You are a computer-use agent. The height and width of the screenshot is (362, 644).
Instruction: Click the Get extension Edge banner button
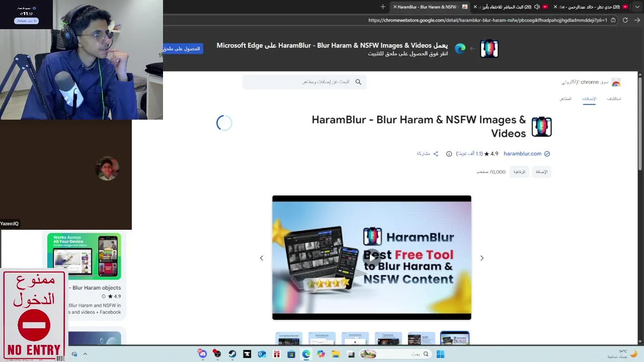pyautogui.click(x=183, y=49)
